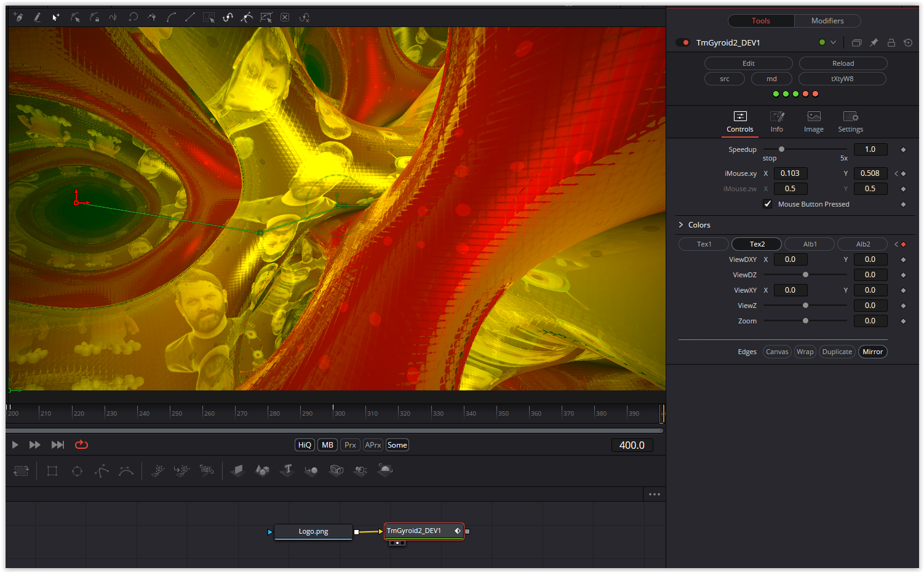Click the loop playback icon
Viewport: 924px width, 573px height.
coord(81,445)
